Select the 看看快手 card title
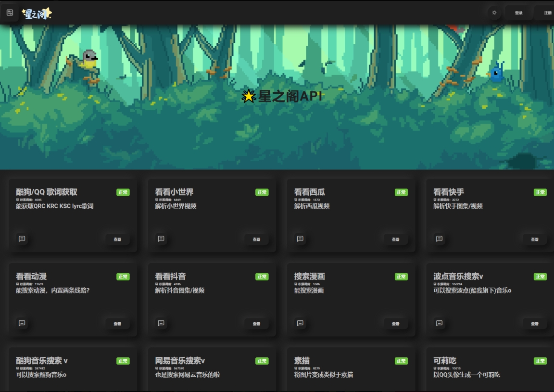The width and height of the screenshot is (554, 392). coord(449,192)
